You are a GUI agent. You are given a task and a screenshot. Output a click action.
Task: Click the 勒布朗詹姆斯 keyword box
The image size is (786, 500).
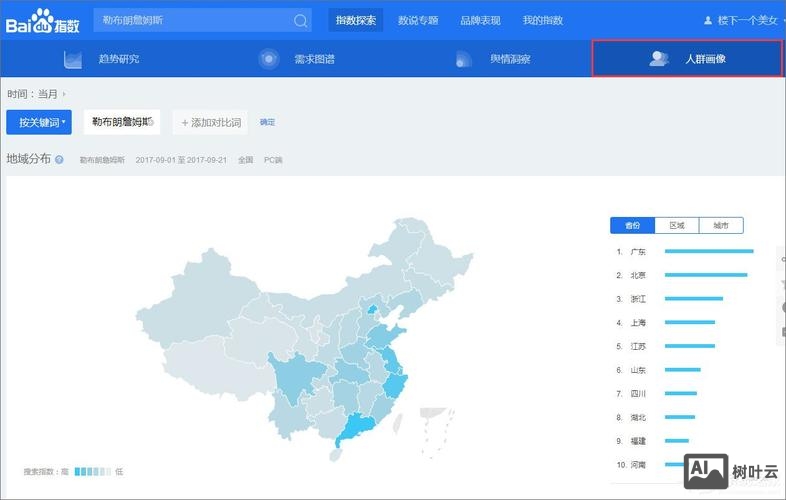pyautogui.click(x=122, y=122)
